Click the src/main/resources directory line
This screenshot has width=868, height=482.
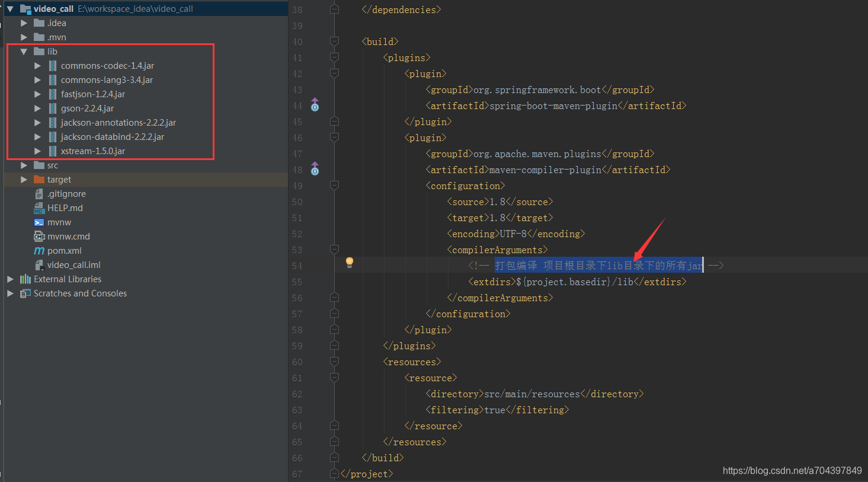pos(534,394)
